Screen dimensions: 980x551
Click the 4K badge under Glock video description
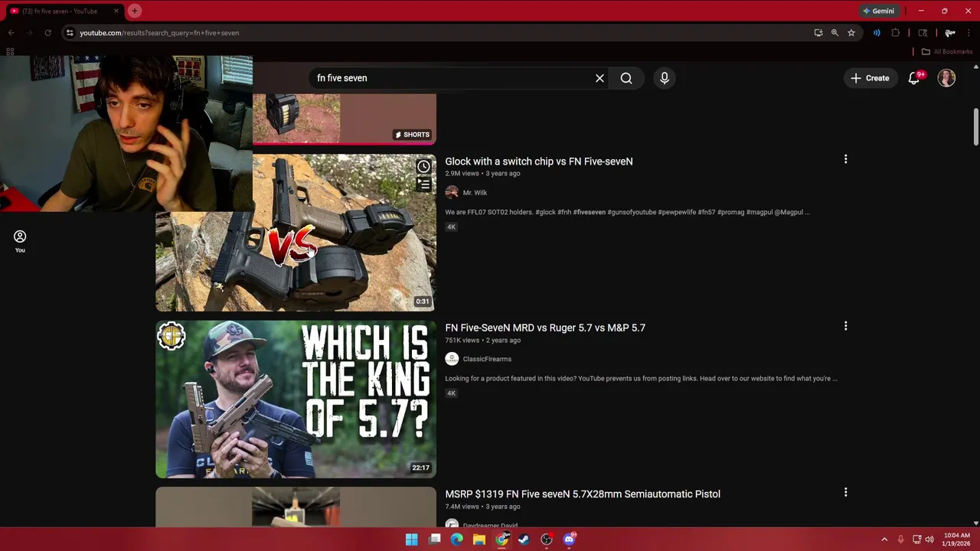[451, 227]
